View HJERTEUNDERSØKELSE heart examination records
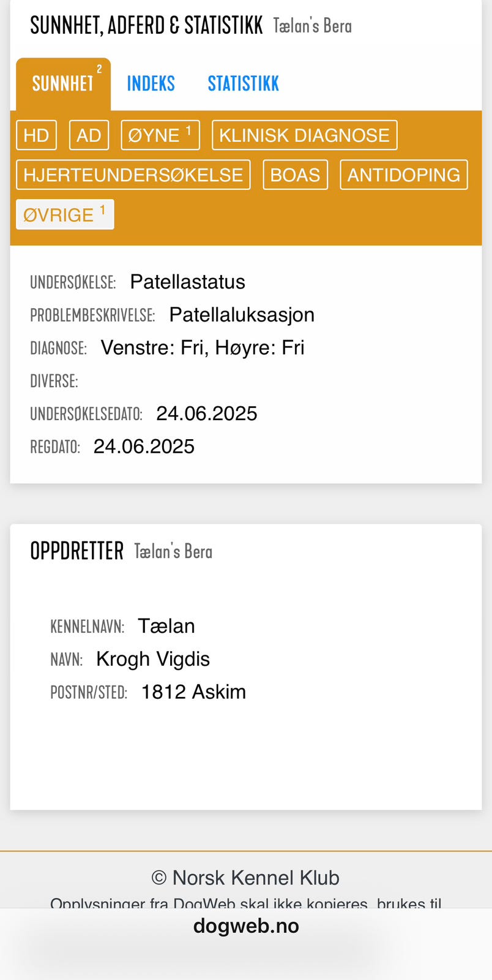 point(133,175)
